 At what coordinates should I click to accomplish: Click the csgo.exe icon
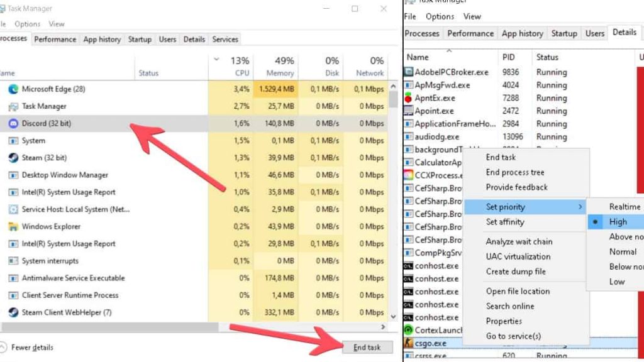point(408,343)
